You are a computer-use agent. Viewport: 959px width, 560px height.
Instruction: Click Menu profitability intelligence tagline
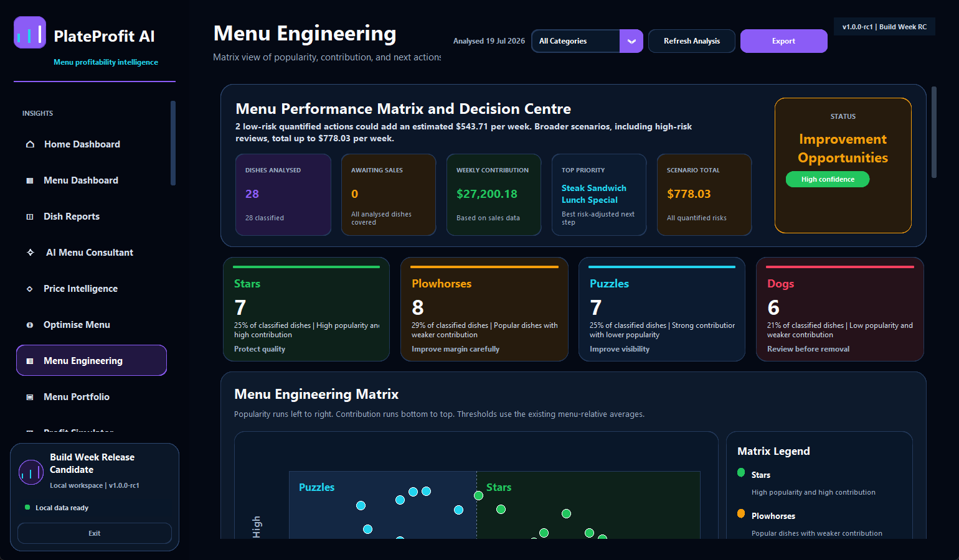[106, 62]
